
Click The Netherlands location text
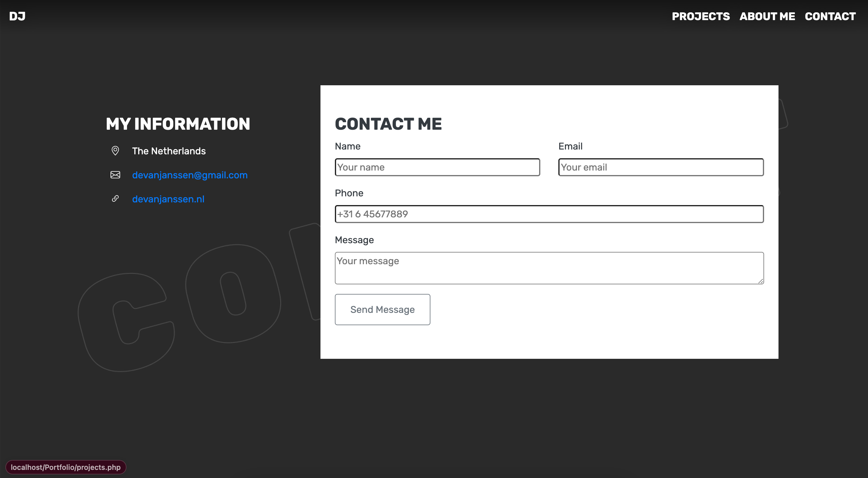tap(169, 151)
